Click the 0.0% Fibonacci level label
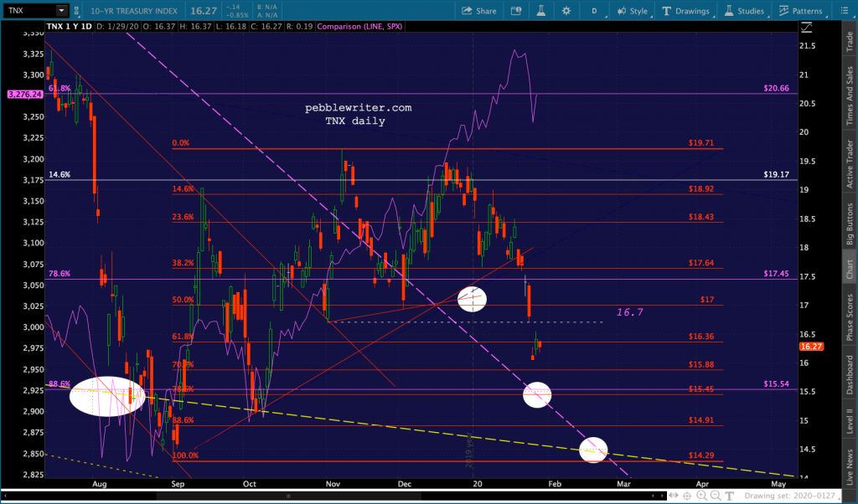This screenshot has width=858, height=504. [x=181, y=142]
